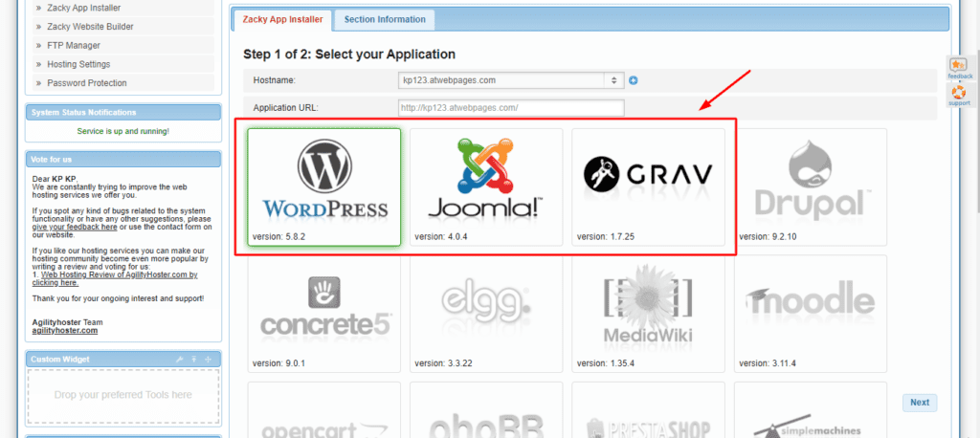
Task: Switch to the Zacky App Installer tab
Action: click(281, 19)
